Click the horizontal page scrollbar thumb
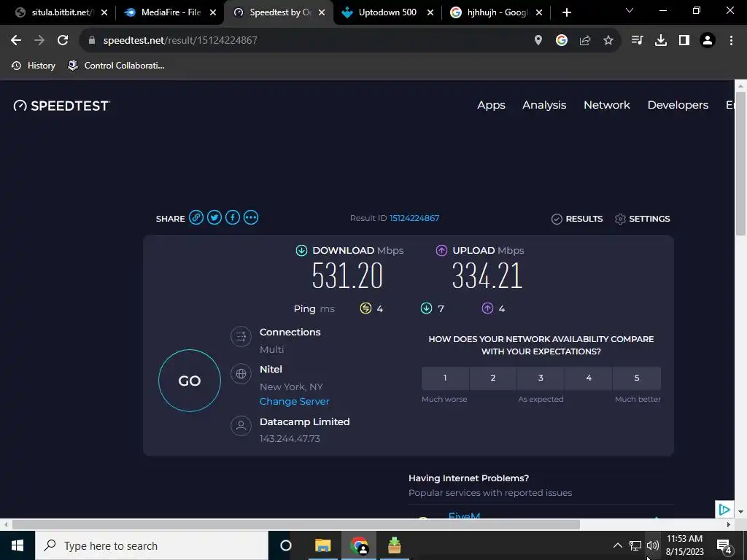Screen dimensions: 747x560 [296, 524]
